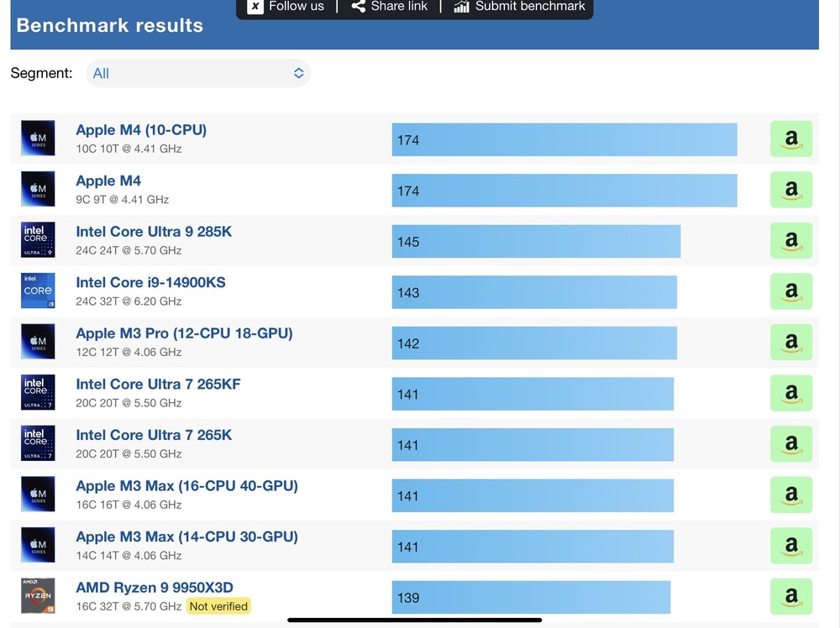This screenshot has width=840, height=628.
Task: Click the Benchmark results heading
Action: coord(110,26)
